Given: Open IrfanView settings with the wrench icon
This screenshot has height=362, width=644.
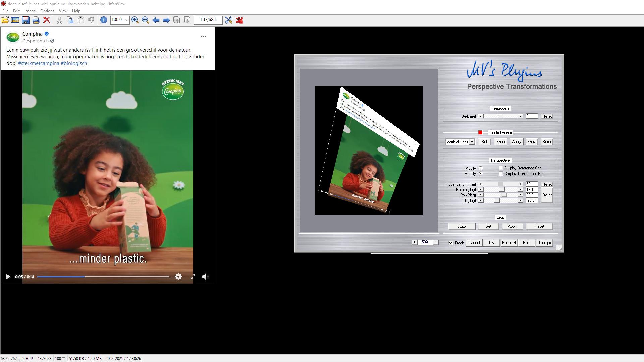Looking at the screenshot, I should (229, 20).
